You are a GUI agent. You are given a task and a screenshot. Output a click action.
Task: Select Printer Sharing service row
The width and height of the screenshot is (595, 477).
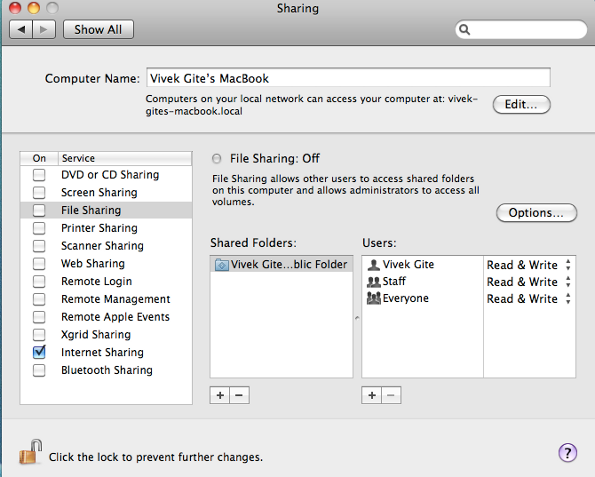[x=106, y=228]
